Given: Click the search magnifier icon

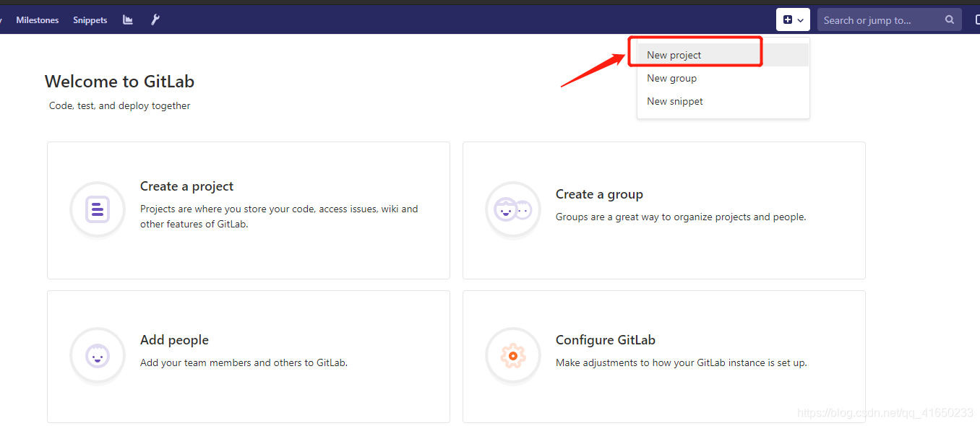Looking at the screenshot, I should coord(950,20).
